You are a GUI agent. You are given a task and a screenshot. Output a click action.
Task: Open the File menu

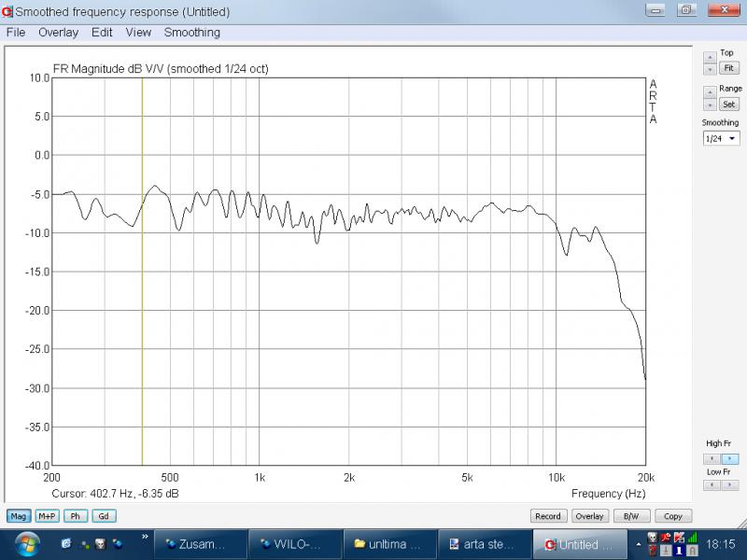click(16, 33)
